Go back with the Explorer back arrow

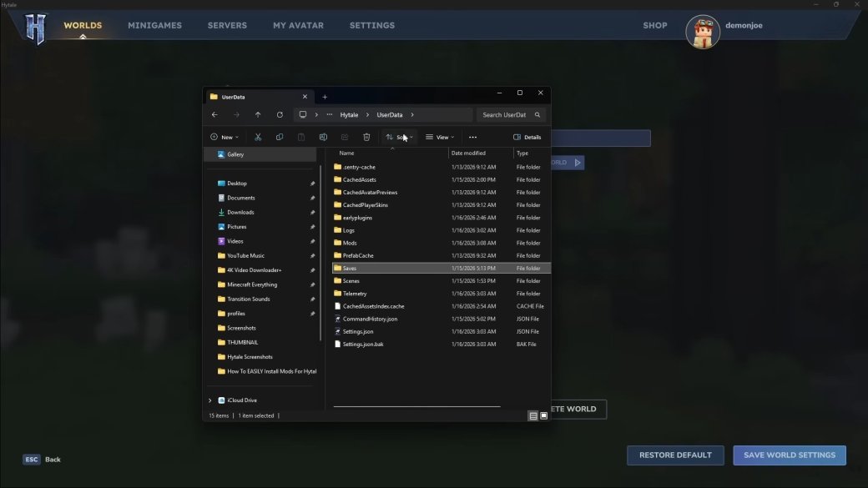[x=214, y=114]
